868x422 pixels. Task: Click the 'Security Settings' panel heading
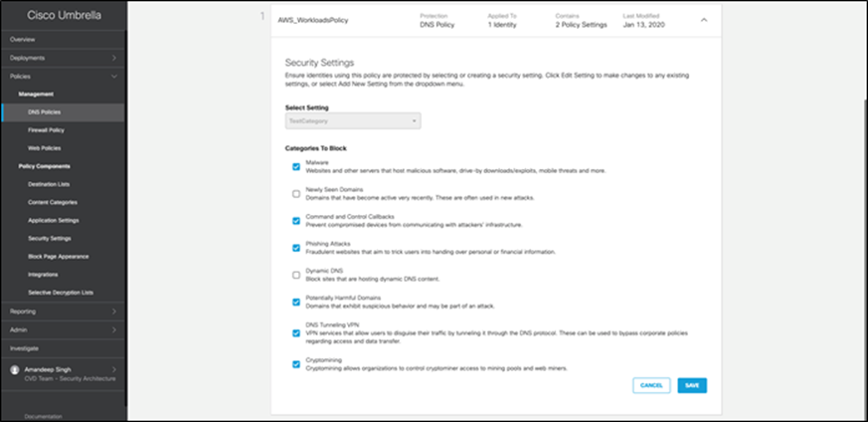(319, 62)
